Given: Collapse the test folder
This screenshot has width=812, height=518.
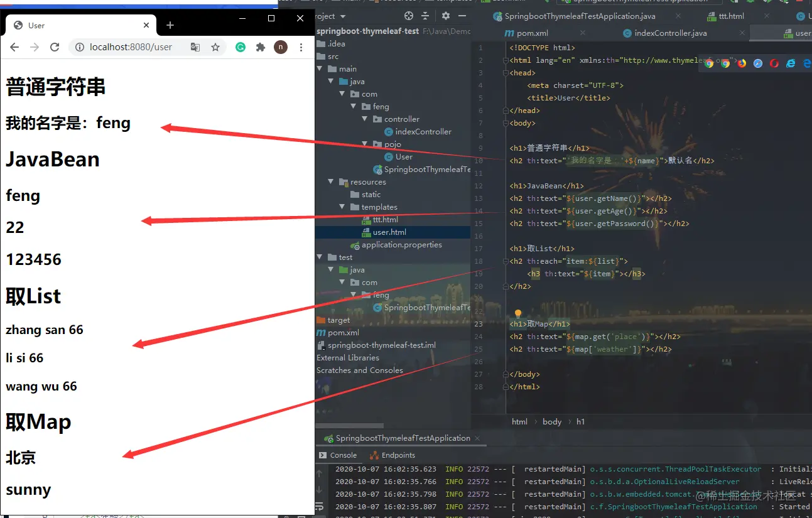Looking at the screenshot, I should pyautogui.click(x=320, y=257).
